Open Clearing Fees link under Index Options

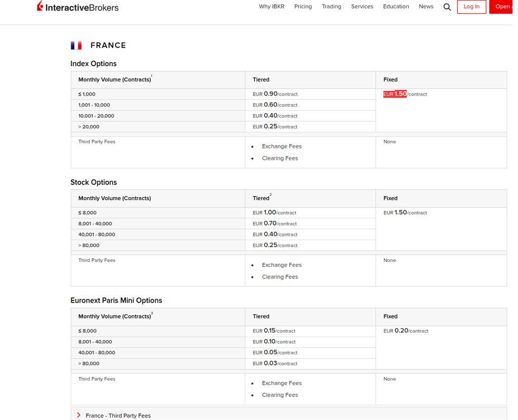[x=280, y=158]
